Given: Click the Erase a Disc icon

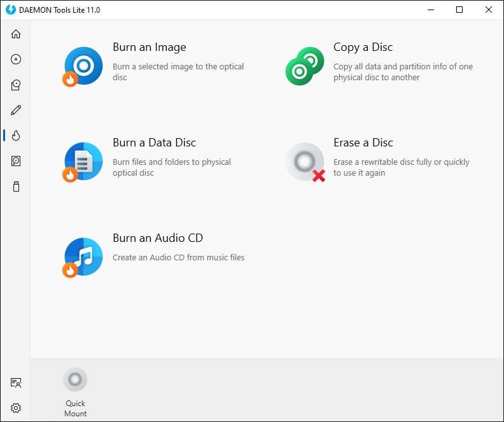Looking at the screenshot, I should (x=305, y=162).
